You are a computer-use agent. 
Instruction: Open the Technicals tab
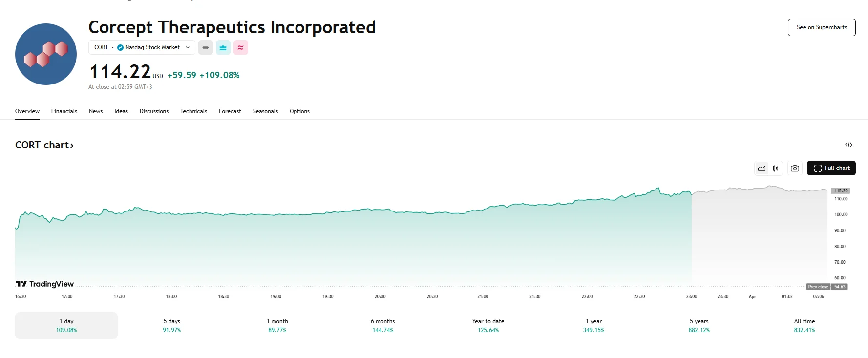tap(193, 111)
